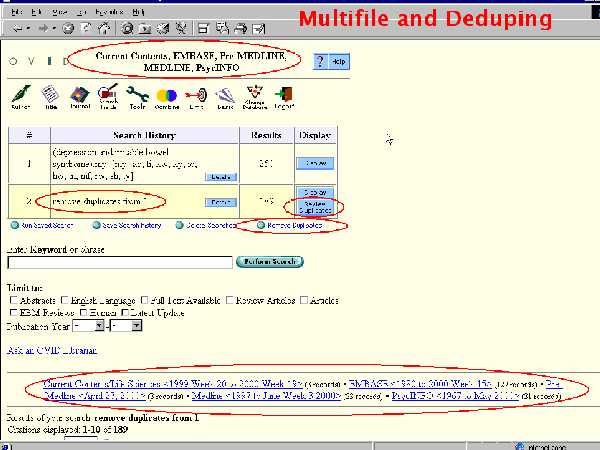Viewport: 600px width, 450px height.
Task: Click the Run Saved Search link
Action: coord(47,225)
